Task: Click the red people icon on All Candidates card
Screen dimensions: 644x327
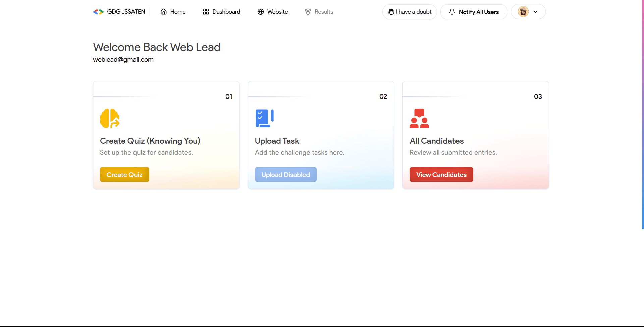Action: pyautogui.click(x=419, y=118)
